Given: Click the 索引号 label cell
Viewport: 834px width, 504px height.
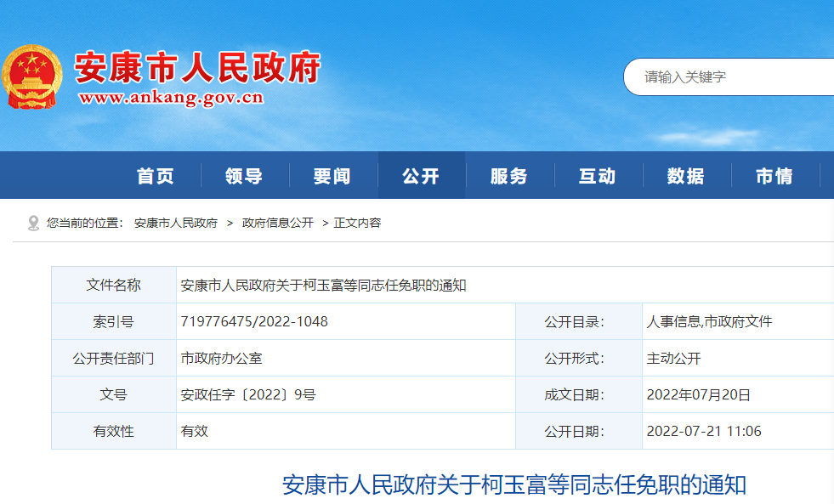Looking at the screenshot, I should (x=114, y=321).
